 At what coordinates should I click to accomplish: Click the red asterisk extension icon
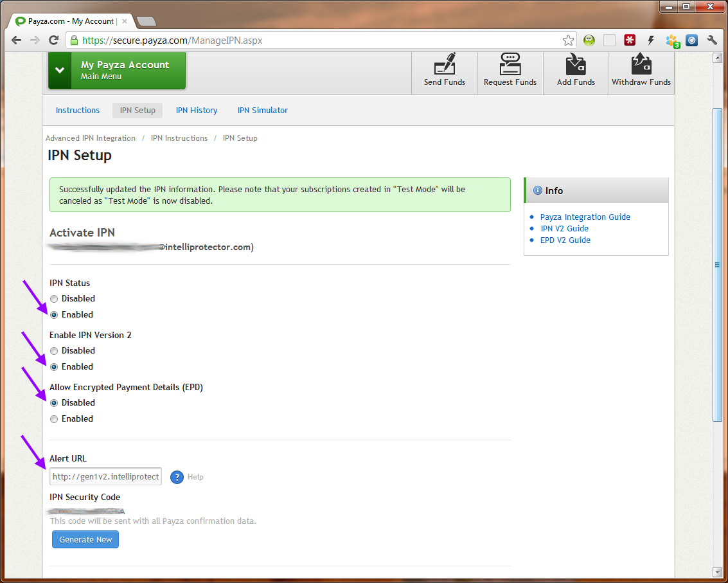click(630, 40)
